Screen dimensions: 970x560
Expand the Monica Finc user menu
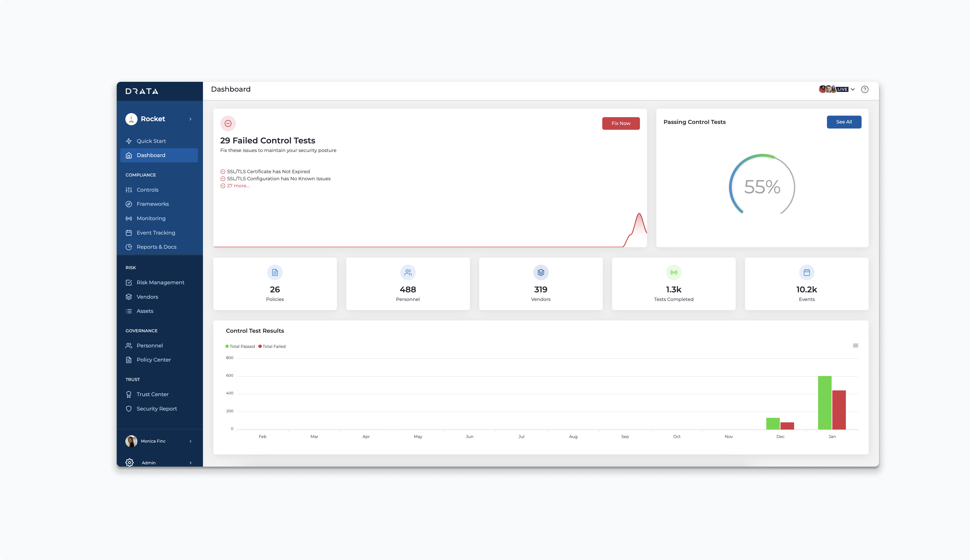[191, 441]
